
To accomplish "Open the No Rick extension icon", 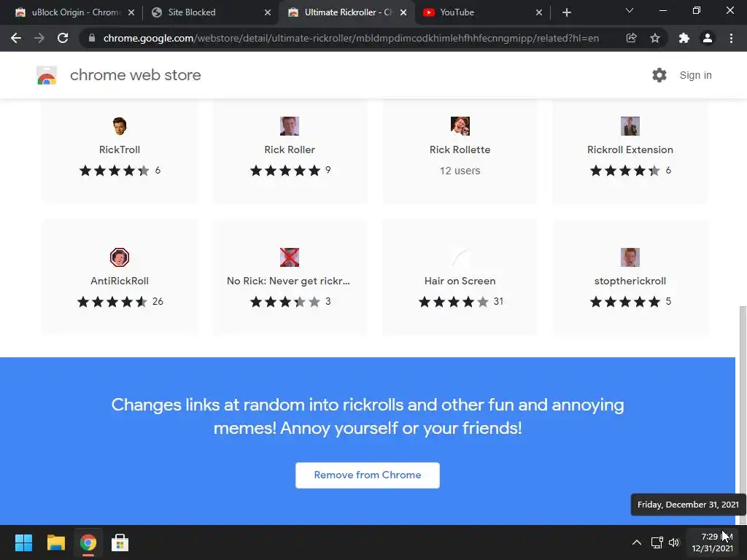I will coord(290,257).
